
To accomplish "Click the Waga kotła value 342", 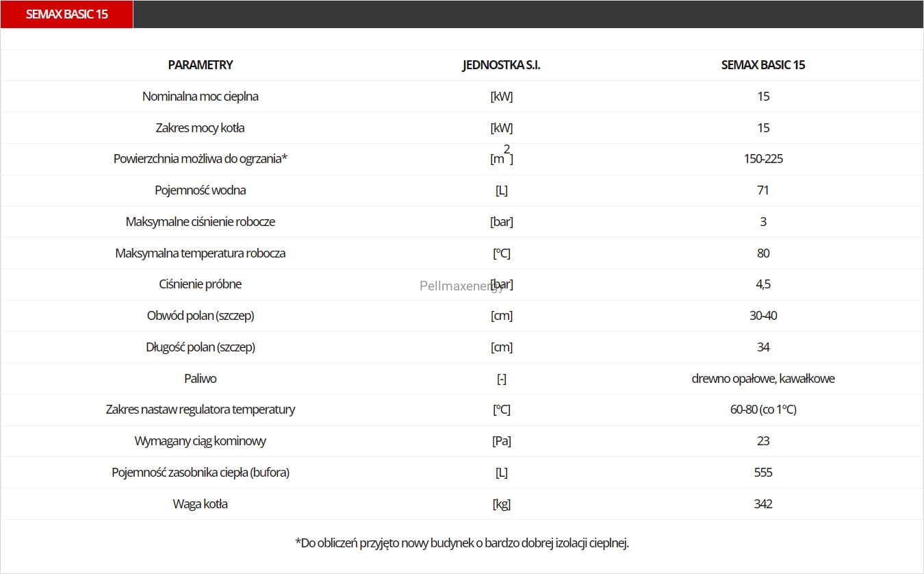I will 763,504.
